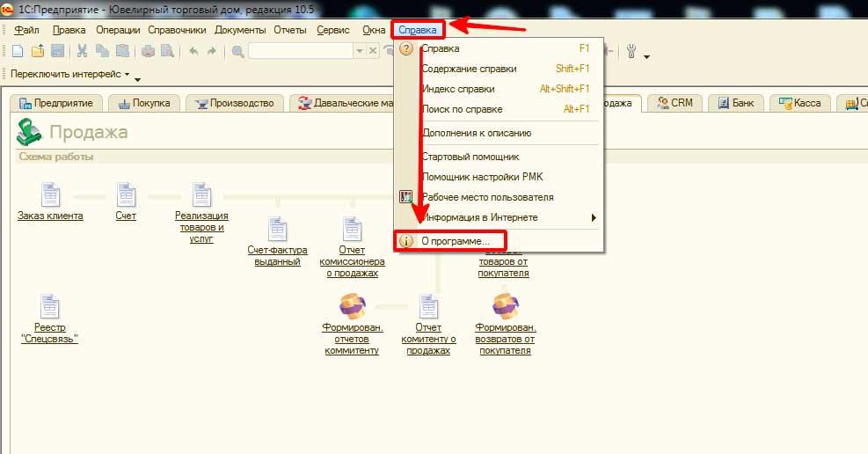Click the Print printer icon
Viewport: 868px width, 454px height.
pyautogui.click(x=148, y=52)
